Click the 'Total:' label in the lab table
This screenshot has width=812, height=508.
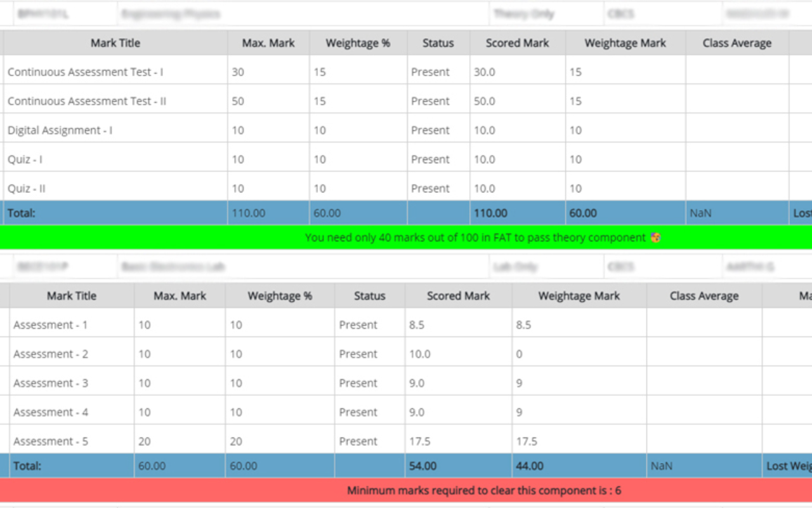pos(27,466)
